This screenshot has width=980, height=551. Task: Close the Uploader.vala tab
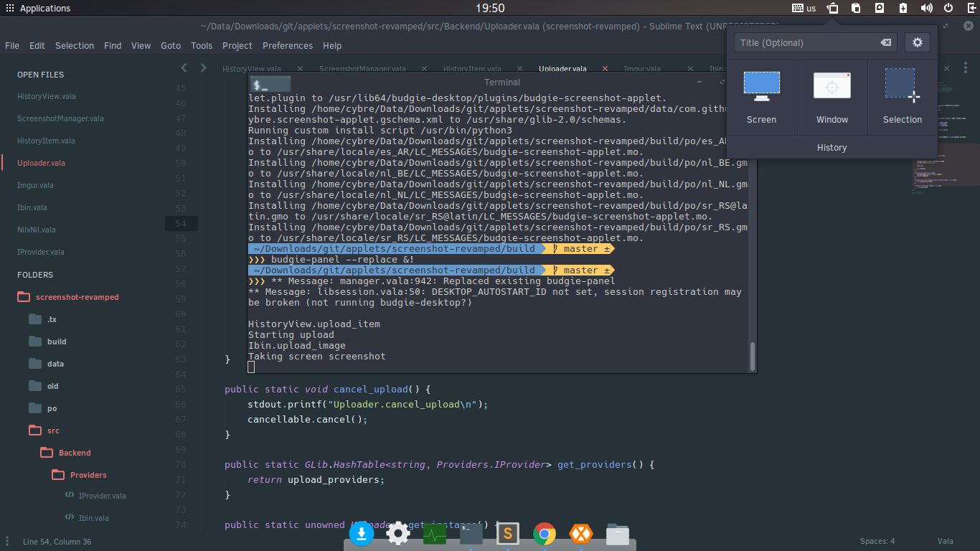(x=605, y=69)
